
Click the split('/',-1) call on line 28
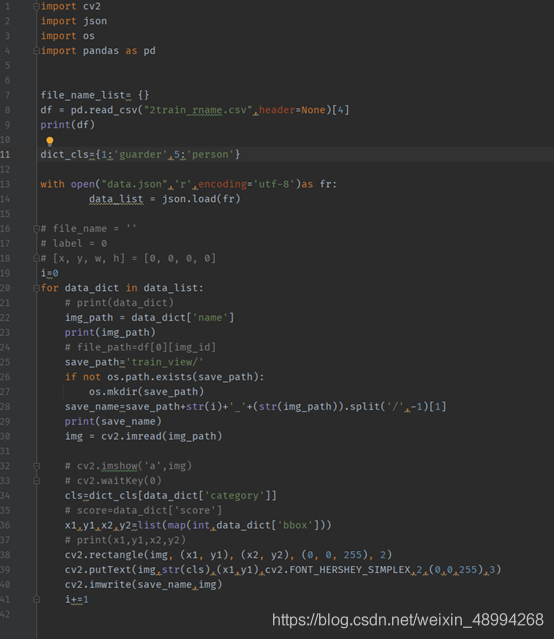pos(389,407)
